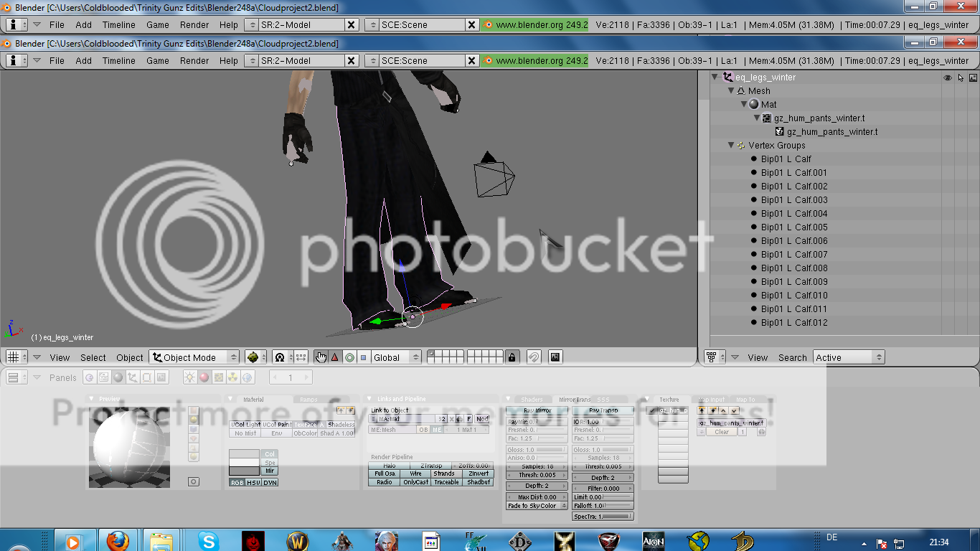Viewport: 980px width, 551px height.
Task: Select Bip01 L Calf.005 vertex group
Action: point(794,227)
